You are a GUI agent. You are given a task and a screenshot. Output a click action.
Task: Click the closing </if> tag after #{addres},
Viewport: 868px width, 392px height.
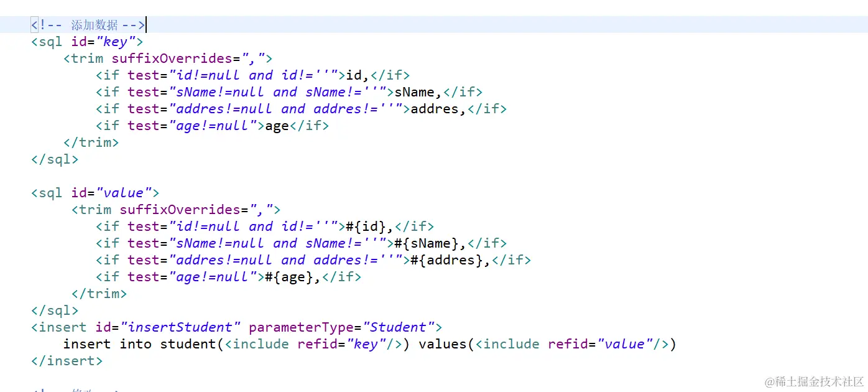512,260
